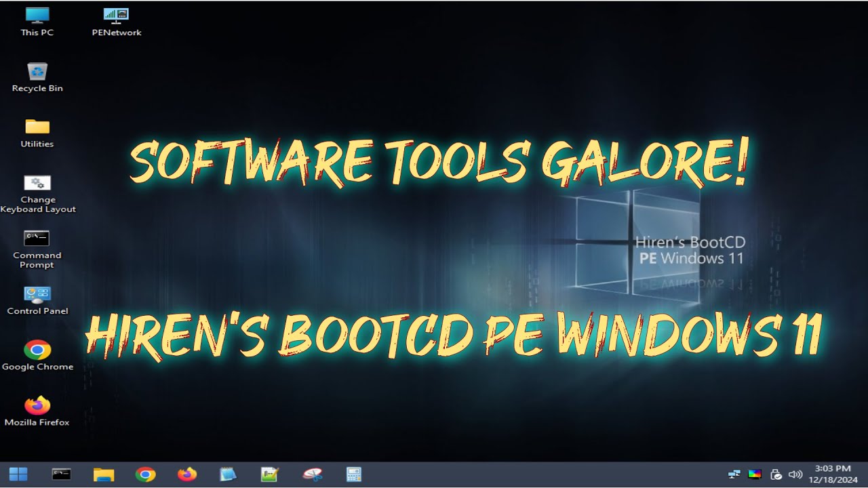Open the PENetwork desktop shortcut
This screenshot has width=868, height=488.
pos(117,21)
